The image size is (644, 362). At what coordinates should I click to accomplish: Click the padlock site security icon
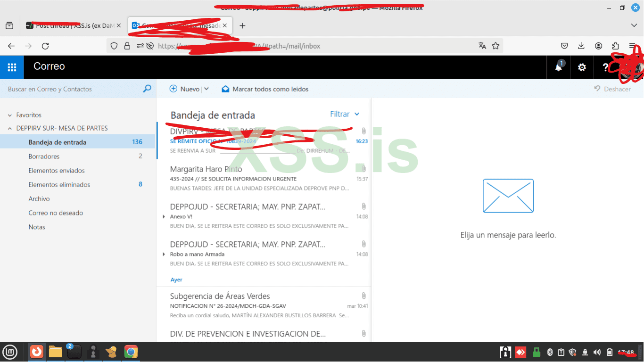[127, 46]
